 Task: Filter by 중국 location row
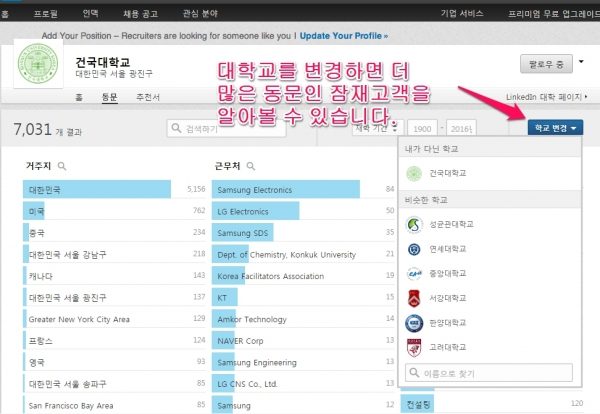114,233
